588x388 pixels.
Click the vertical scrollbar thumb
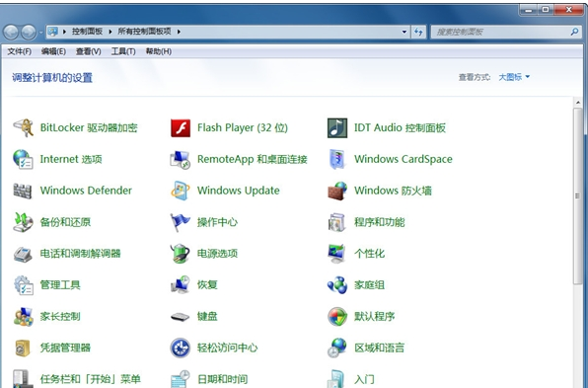click(x=577, y=196)
